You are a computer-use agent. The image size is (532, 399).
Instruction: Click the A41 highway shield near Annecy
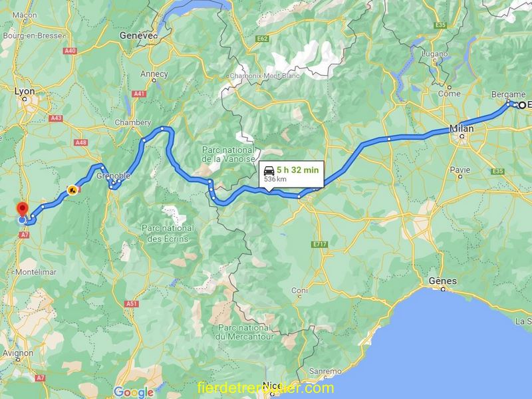coord(139,94)
